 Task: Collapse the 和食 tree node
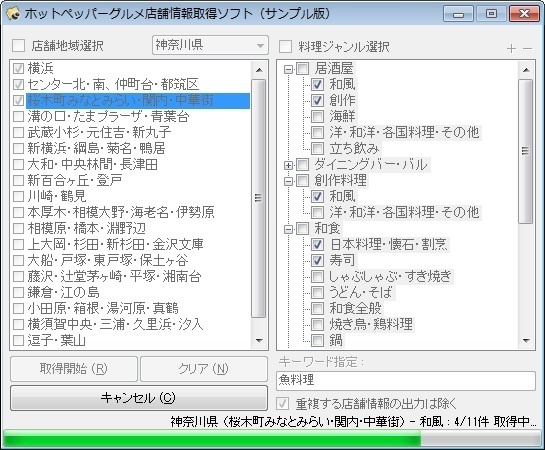point(288,229)
